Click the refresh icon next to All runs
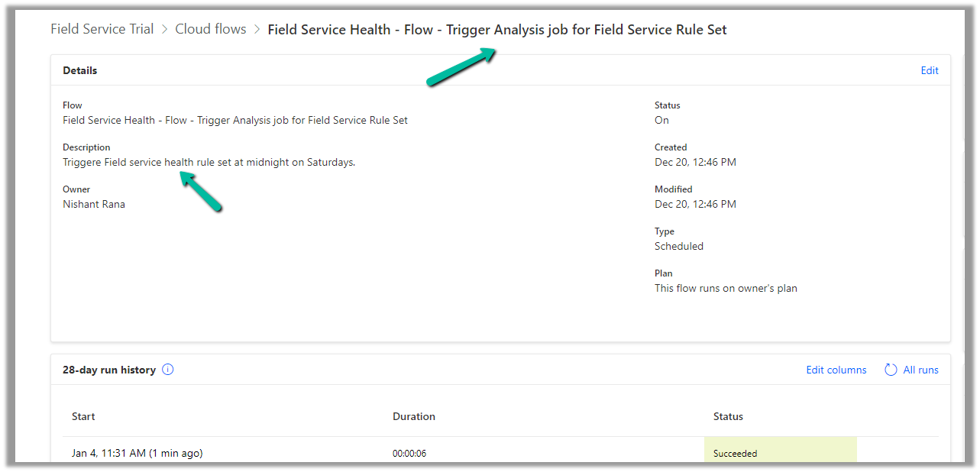This screenshot has width=980, height=472. click(891, 370)
